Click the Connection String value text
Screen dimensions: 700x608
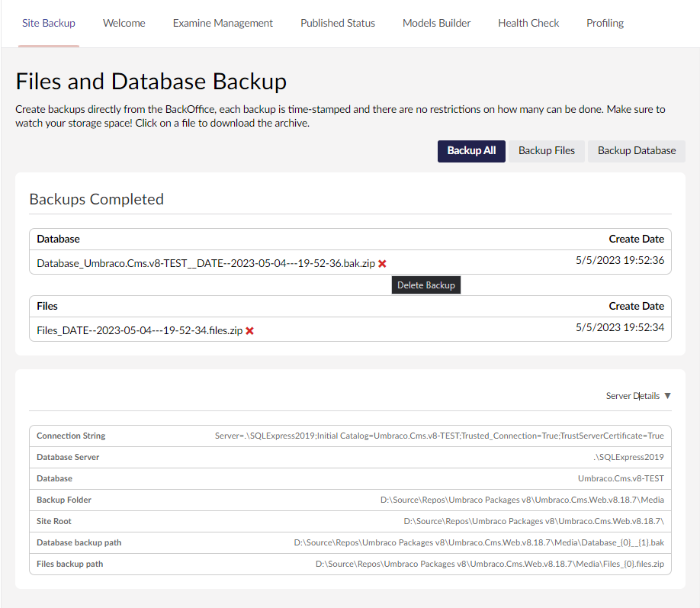[439, 436]
